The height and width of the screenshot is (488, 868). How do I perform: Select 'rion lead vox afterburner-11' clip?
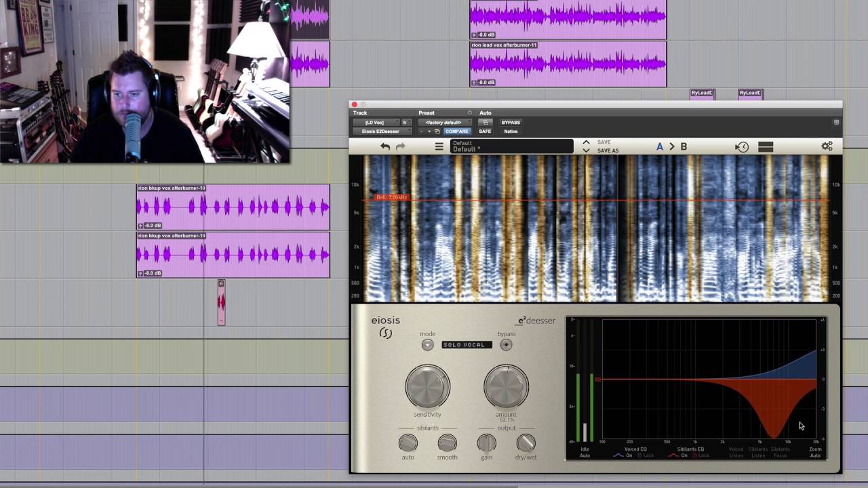[x=568, y=64]
